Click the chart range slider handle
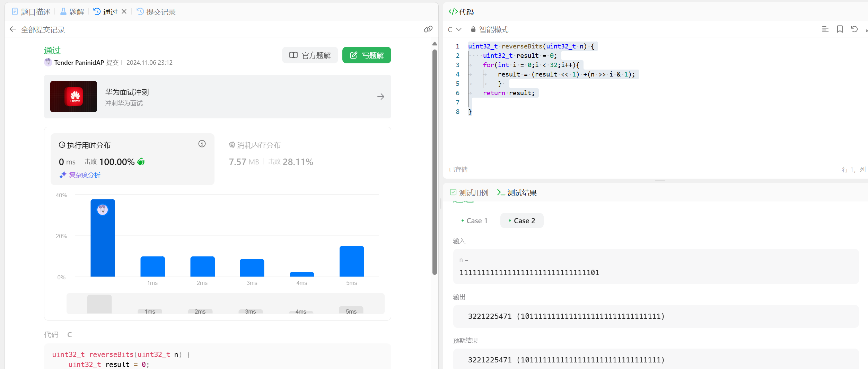Viewport: 868px width, 369px height. pos(99,304)
